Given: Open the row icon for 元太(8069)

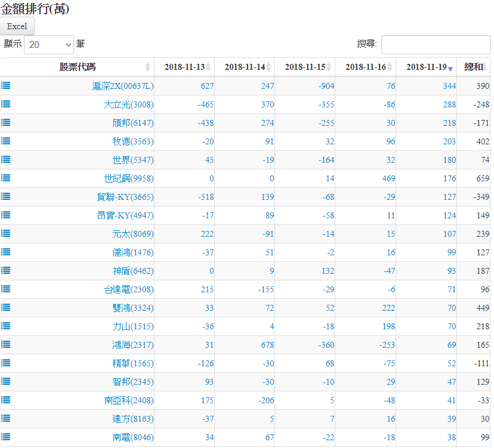Looking at the screenshot, I should 5,234.
